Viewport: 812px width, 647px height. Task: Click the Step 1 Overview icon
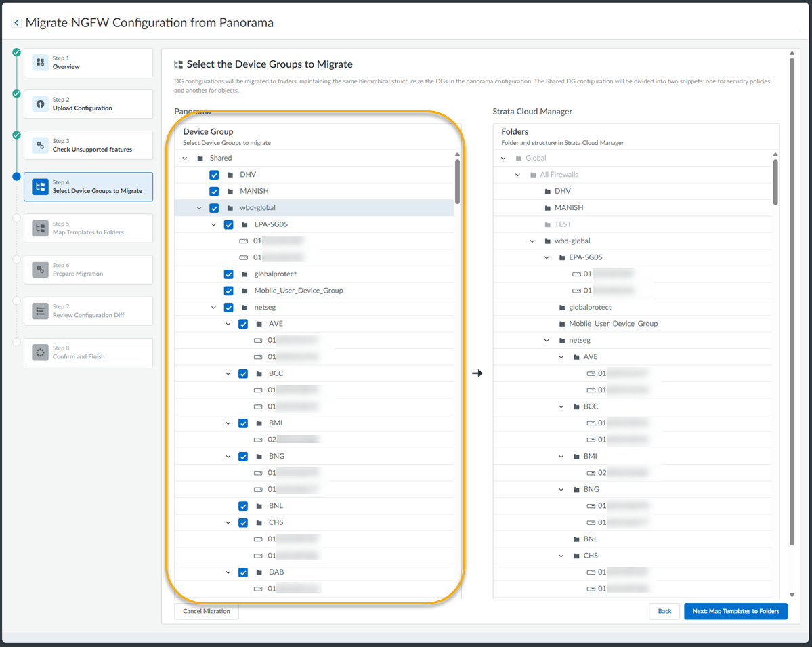(x=40, y=62)
